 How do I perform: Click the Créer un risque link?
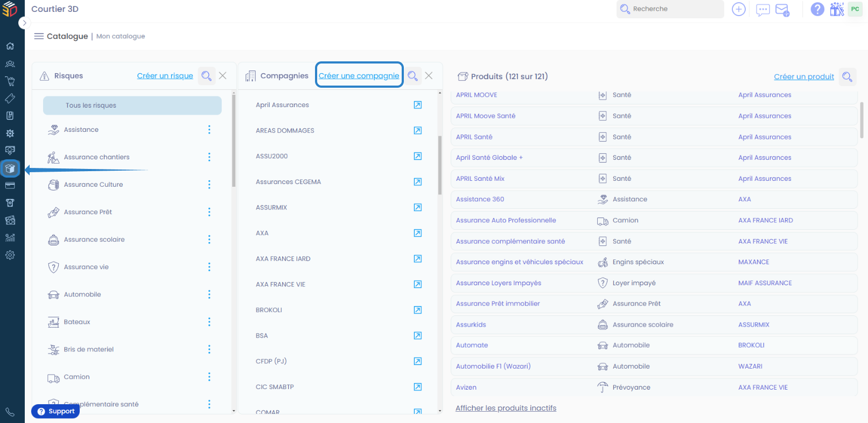(165, 76)
